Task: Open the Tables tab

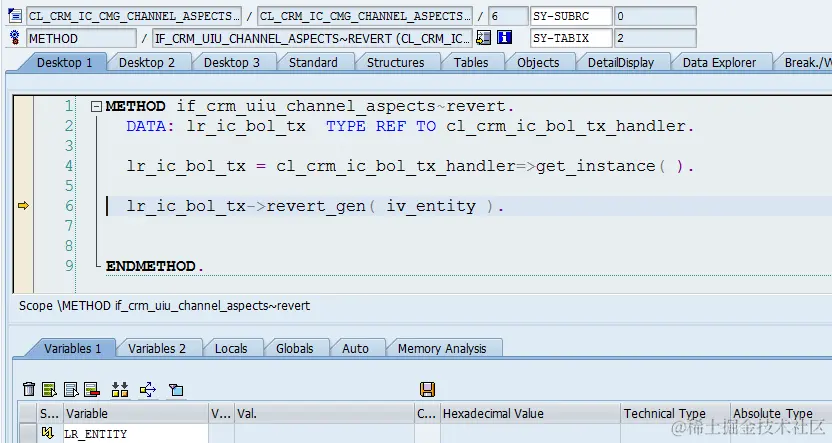Action: pos(471,63)
